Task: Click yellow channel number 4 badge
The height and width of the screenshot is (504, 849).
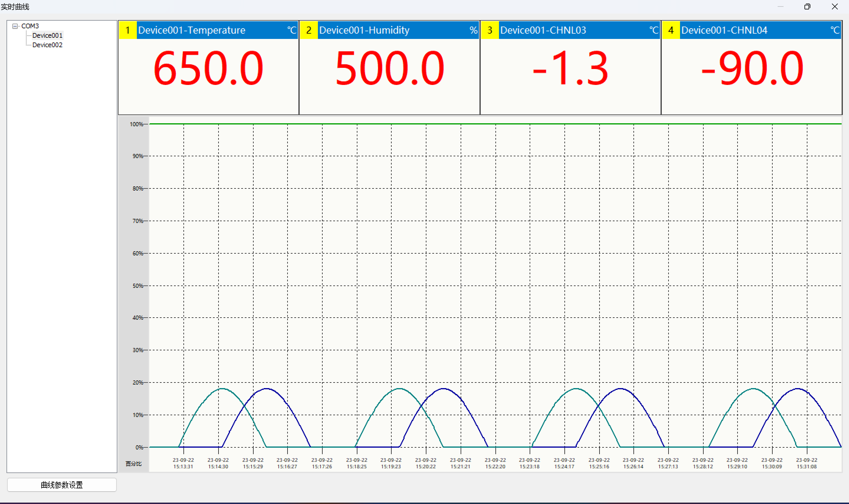Action: pyautogui.click(x=671, y=30)
